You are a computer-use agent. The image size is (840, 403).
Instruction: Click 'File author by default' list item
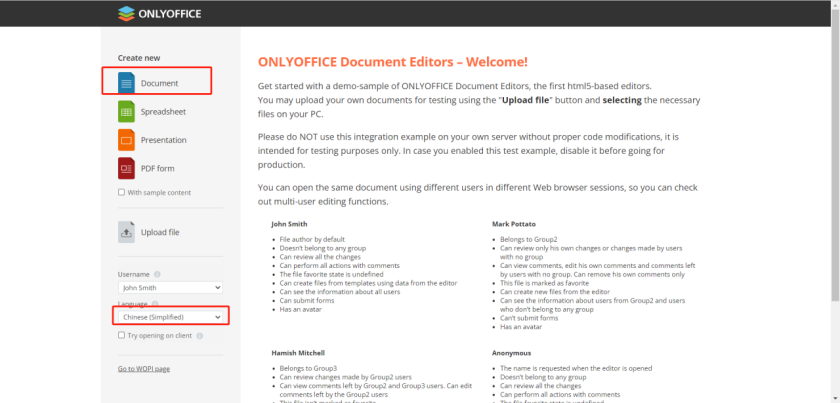pyautogui.click(x=312, y=240)
